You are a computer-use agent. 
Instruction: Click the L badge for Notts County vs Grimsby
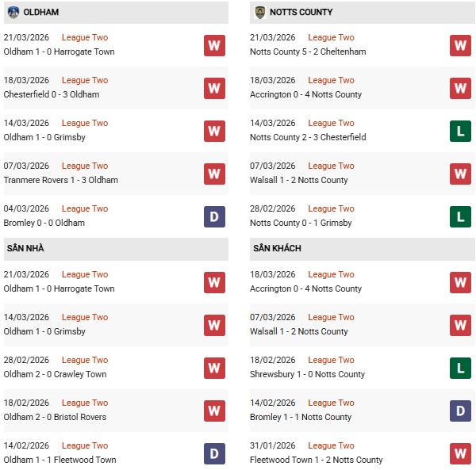[460, 216]
